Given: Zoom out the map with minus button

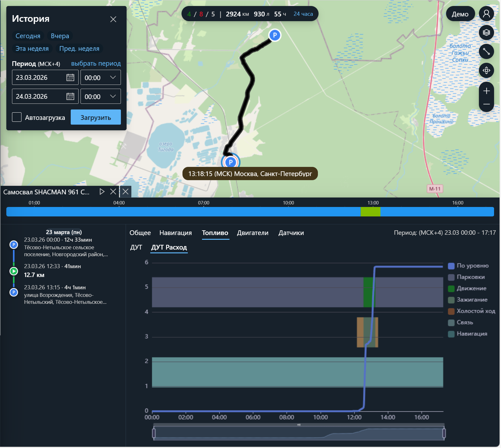Looking at the screenshot, I should tap(486, 104).
